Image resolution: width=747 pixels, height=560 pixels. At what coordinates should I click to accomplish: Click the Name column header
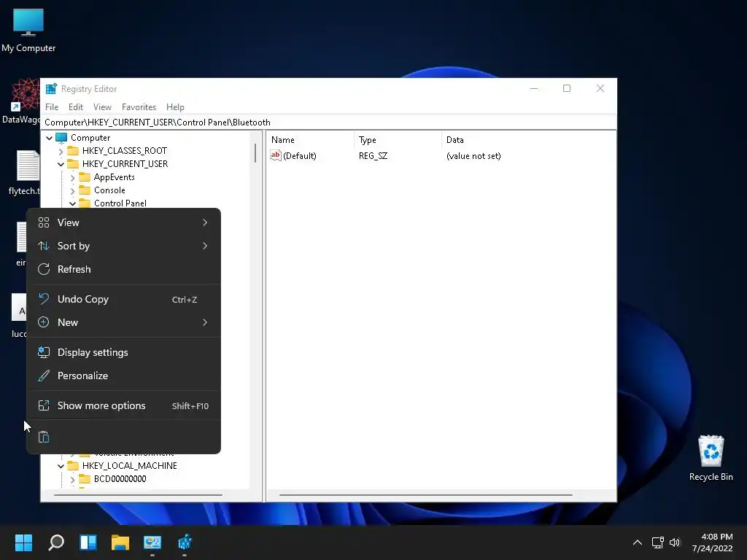tap(309, 139)
